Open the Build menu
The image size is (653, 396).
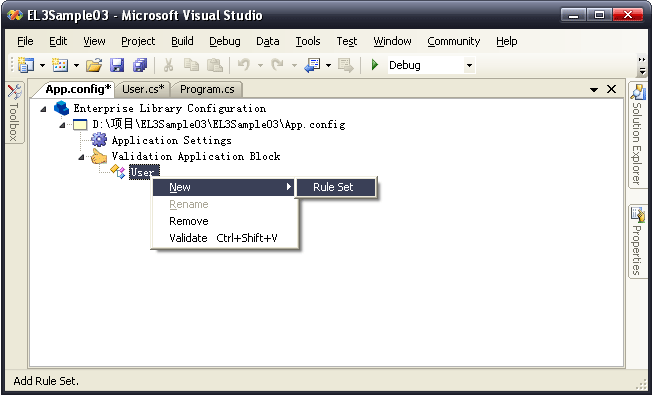tap(182, 41)
